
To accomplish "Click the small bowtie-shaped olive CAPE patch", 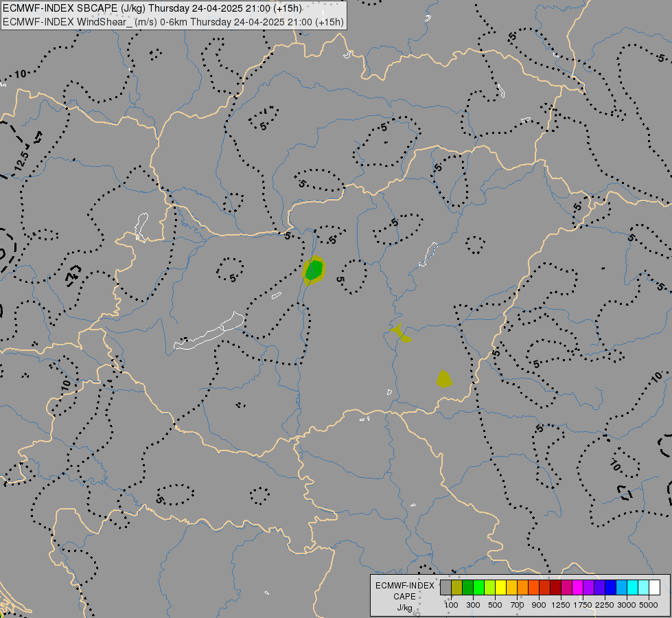I will 401,333.
